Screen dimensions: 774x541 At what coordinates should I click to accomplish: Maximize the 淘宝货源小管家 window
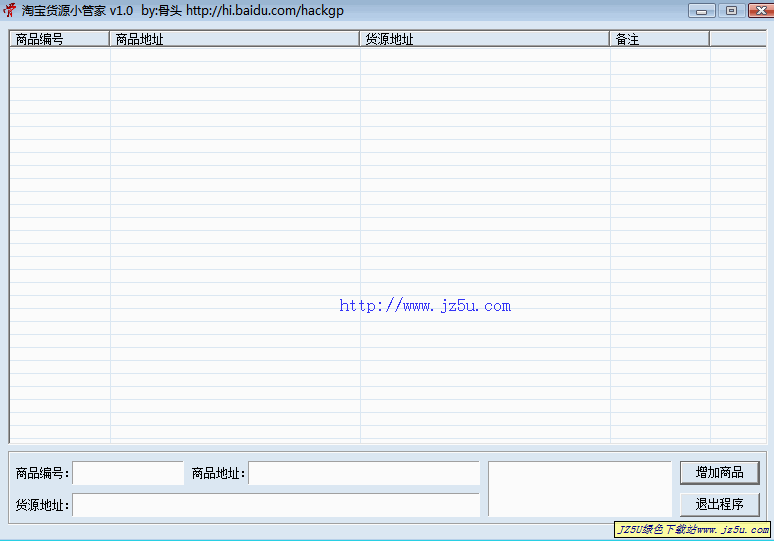(732, 10)
